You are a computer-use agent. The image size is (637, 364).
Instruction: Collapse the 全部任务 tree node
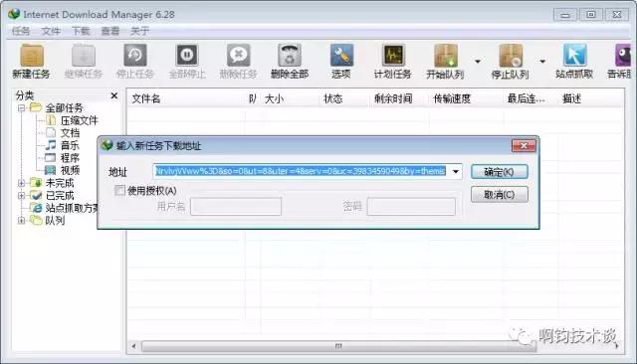pyautogui.click(x=22, y=108)
